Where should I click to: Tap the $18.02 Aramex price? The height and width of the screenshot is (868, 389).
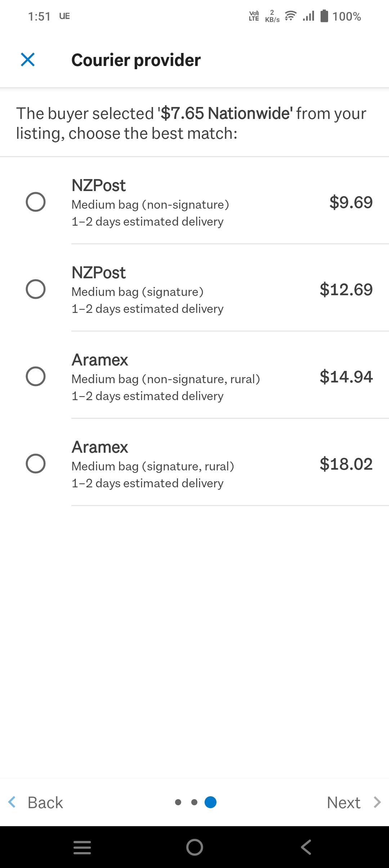pyautogui.click(x=346, y=464)
